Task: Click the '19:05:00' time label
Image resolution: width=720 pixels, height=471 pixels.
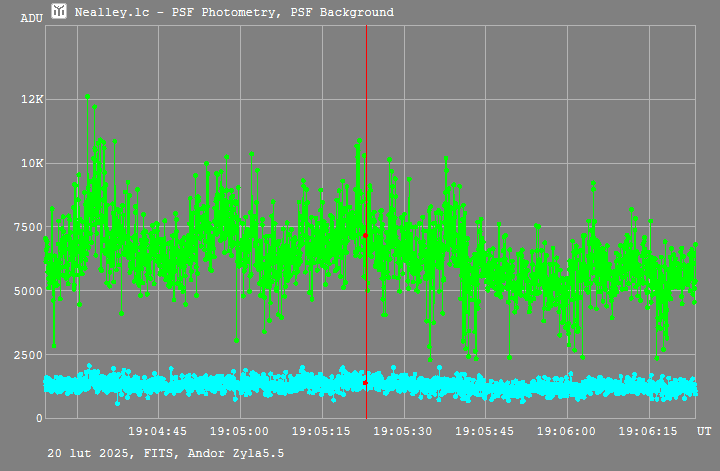Action: coord(239,432)
